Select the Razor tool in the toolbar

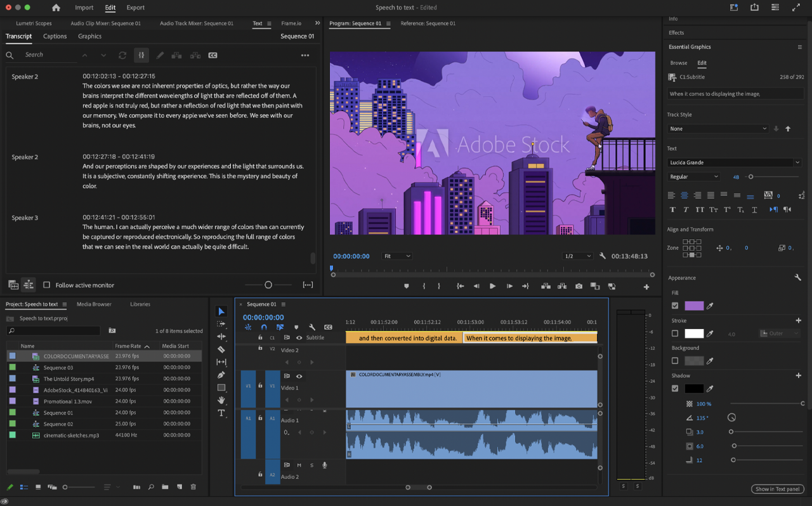click(221, 349)
